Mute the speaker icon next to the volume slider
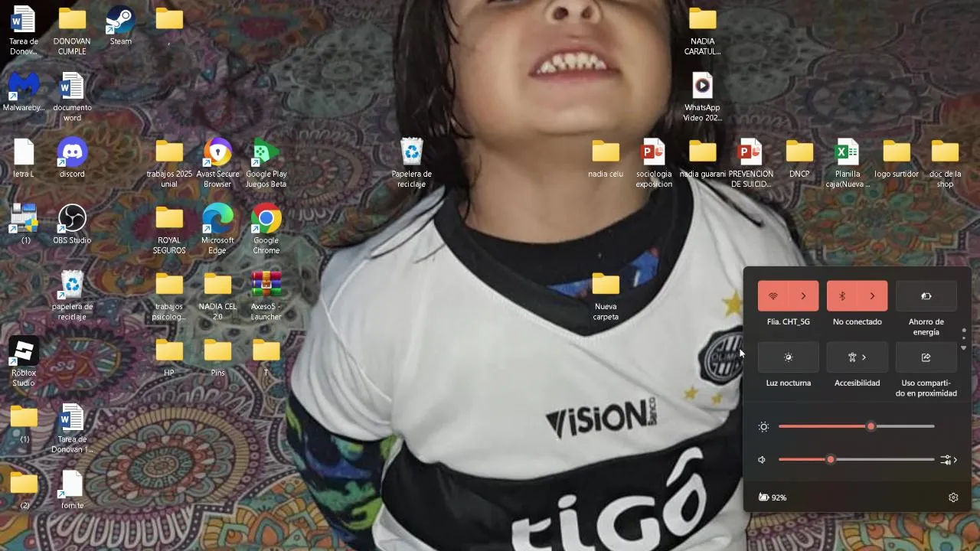 [762, 460]
